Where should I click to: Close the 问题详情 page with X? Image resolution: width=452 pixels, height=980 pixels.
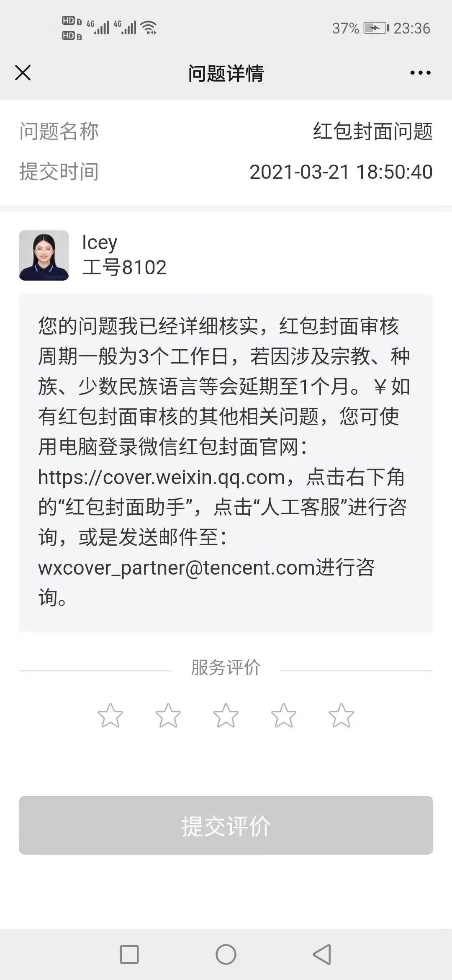click(23, 72)
